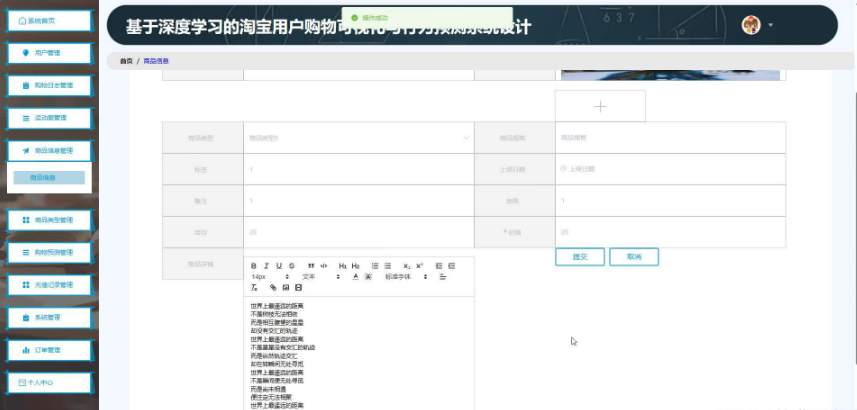Viewport: 857px width, 410px height.
Task: Focus the 商品规格 input field
Action: tap(671, 138)
